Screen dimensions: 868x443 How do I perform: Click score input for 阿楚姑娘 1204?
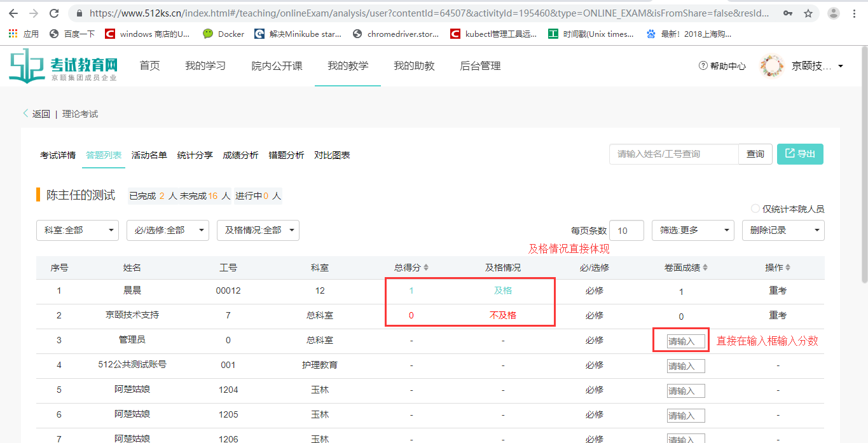tap(686, 391)
